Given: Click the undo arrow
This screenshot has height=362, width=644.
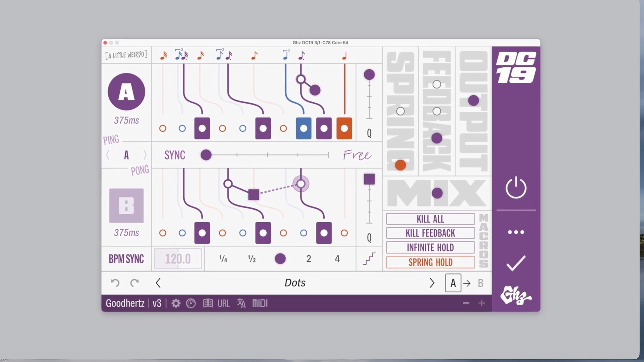Looking at the screenshot, I should pyautogui.click(x=115, y=283).
